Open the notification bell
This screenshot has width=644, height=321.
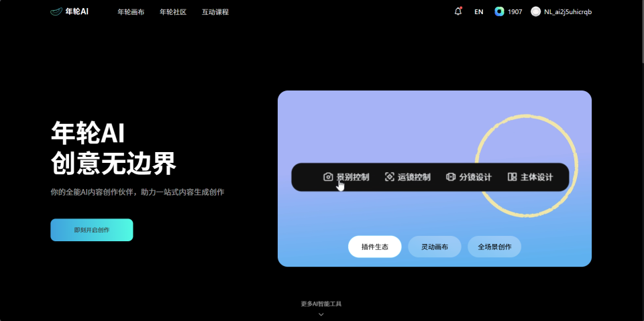point(458,11)
